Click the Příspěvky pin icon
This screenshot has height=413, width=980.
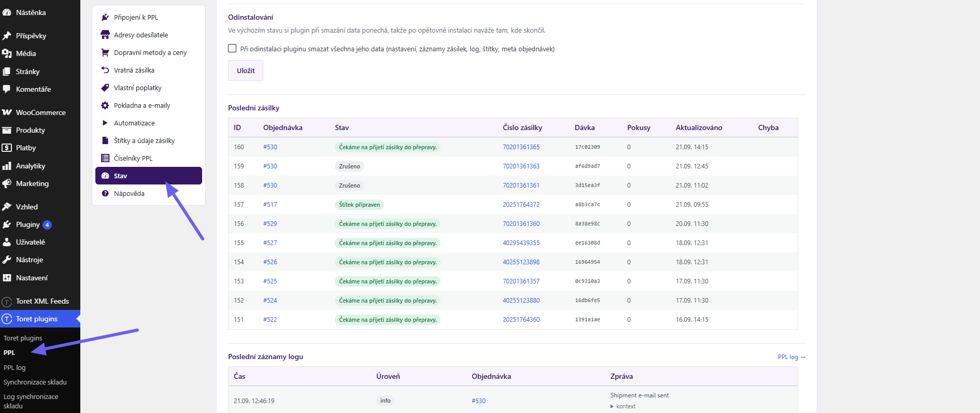(7, 36)
